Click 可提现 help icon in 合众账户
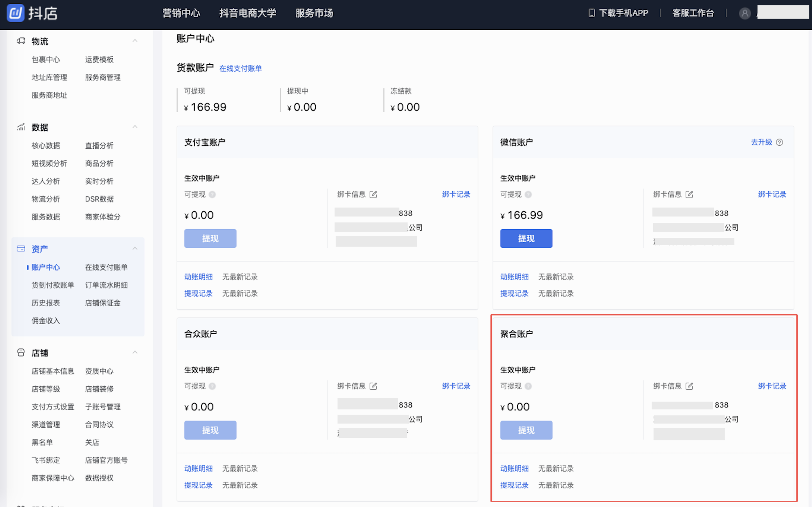This screenshot has width=812, height=507. tap(212, 386)
